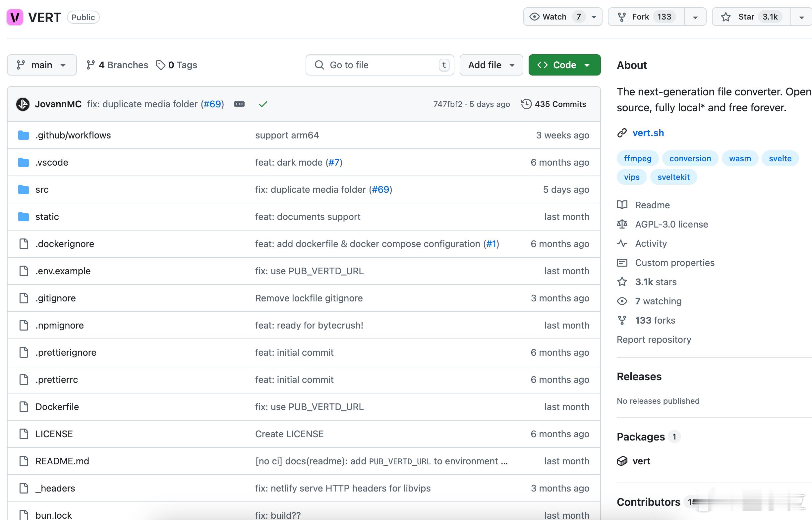Image resolution: width=812 pixels, height=520 pixels.
Task: Click the LICENSE file icon
Action: coord(24,434)
